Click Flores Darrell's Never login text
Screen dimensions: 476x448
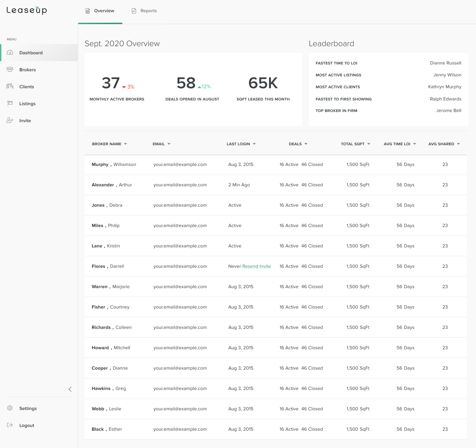(x=234, y=266)
